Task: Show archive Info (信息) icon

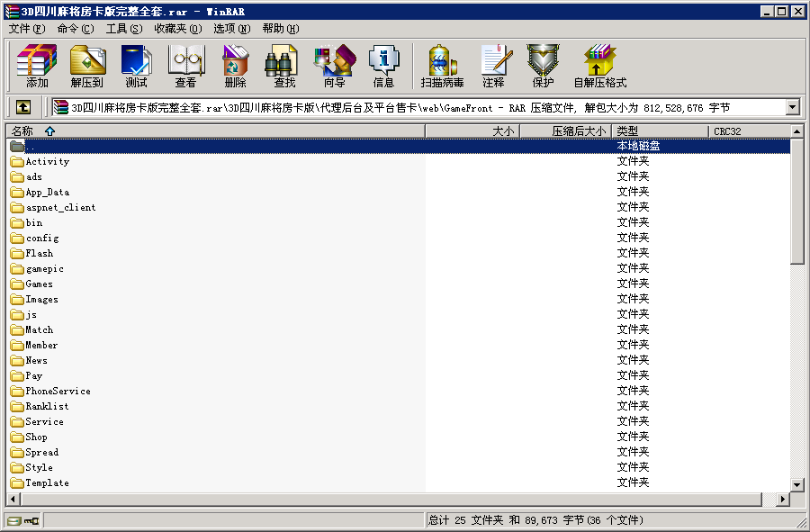Action: [383, 66]
